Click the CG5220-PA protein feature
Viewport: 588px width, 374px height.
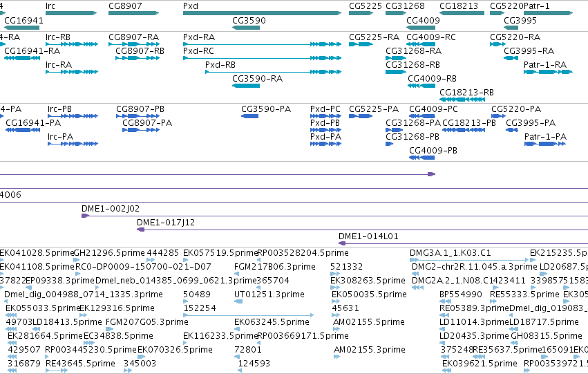(x=499, y=116)
